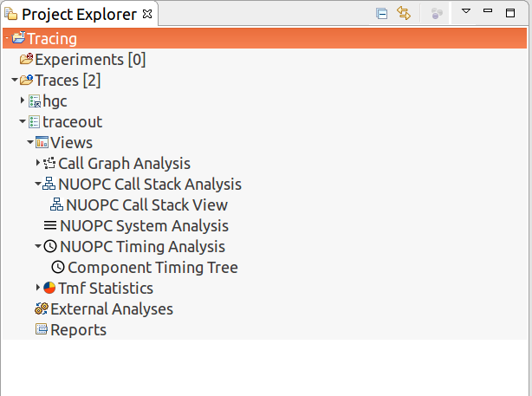Expand the Tmf Statistics node
The image size is (532, 396).
click(x=38, y=289)
